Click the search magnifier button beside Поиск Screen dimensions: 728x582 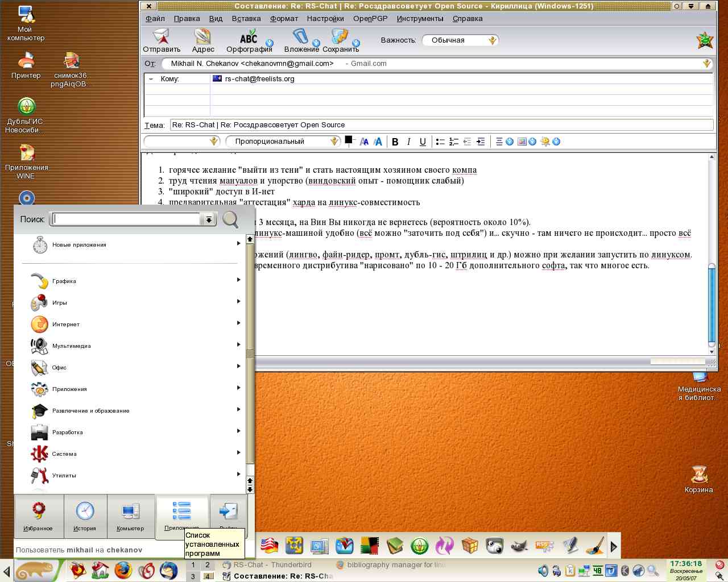[x=230, y=219]
